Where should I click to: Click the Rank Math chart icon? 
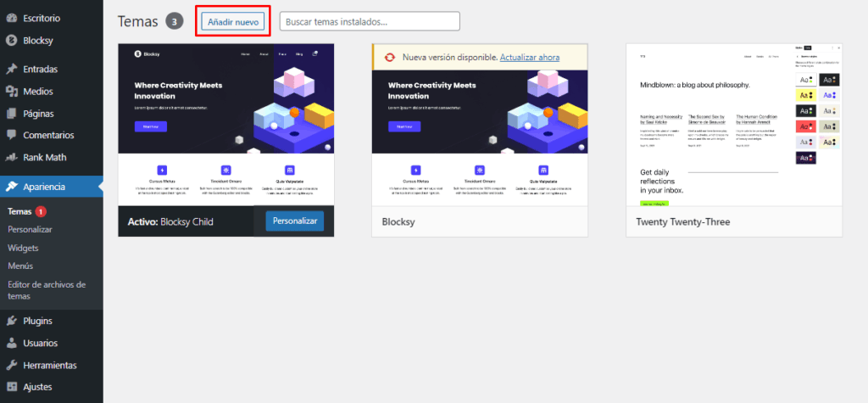tap(11, 158)
